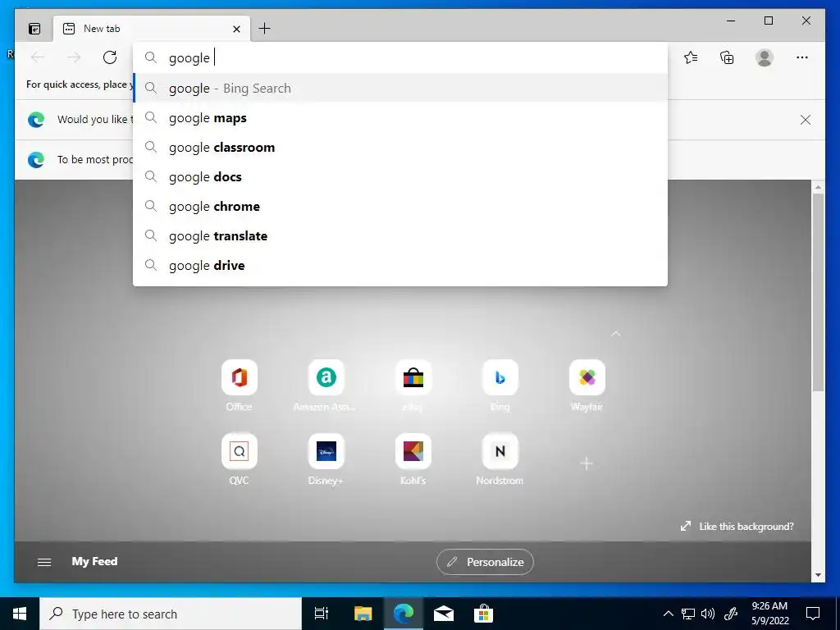Open Task View on the taskbar

tap(322, 614)
